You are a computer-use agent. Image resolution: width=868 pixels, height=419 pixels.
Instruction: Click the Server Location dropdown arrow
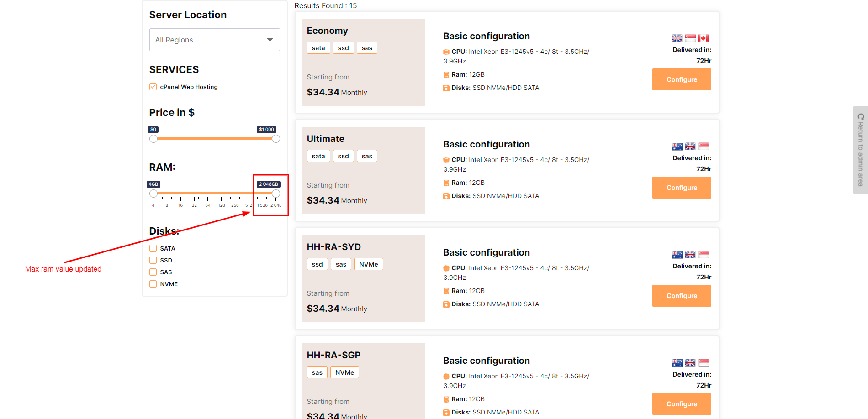point(270,40)
